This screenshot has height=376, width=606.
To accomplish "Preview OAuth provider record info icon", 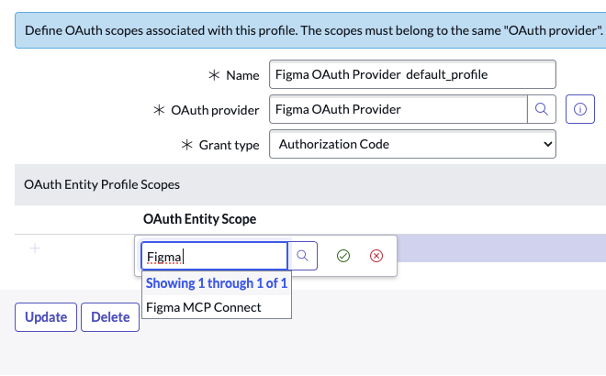I will [580, 109].
